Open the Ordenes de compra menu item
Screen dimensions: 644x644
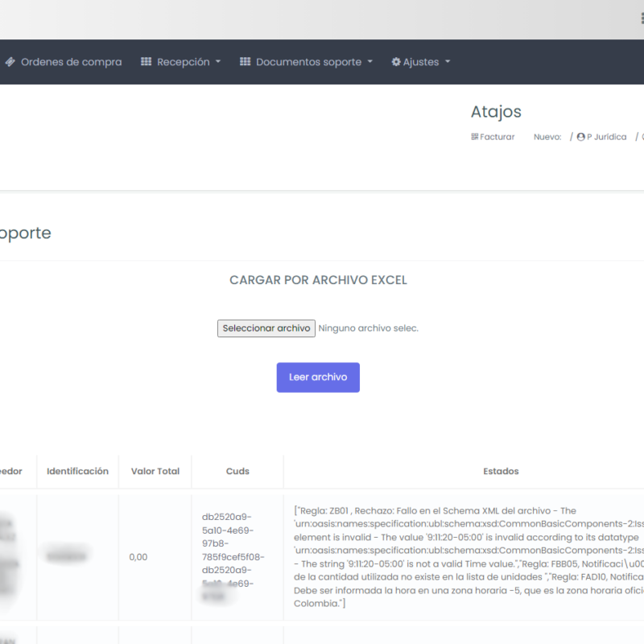pos(71,62)
